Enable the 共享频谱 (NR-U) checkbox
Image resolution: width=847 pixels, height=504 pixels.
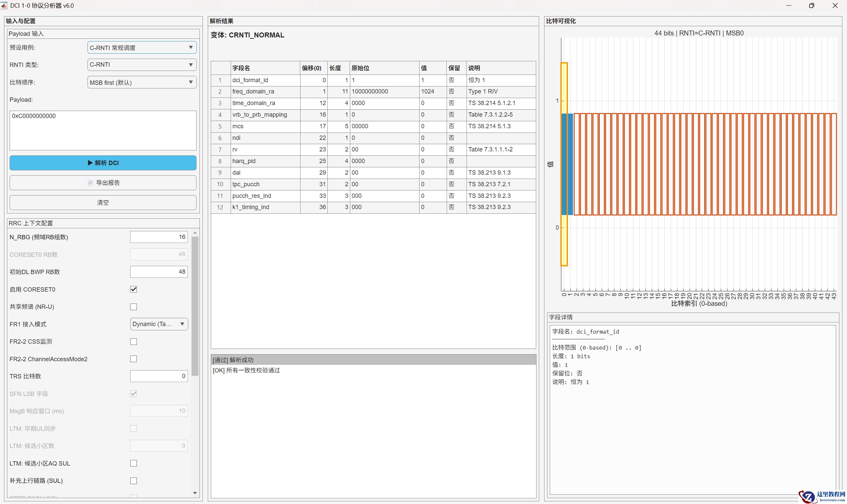pyautogui.click(x=134, y=307)
